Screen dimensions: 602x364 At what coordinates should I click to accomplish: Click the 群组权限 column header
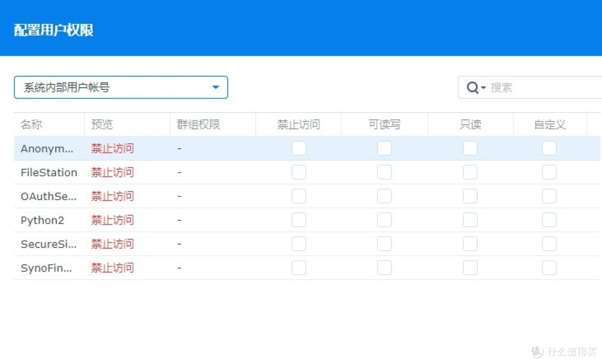[198, 124]
